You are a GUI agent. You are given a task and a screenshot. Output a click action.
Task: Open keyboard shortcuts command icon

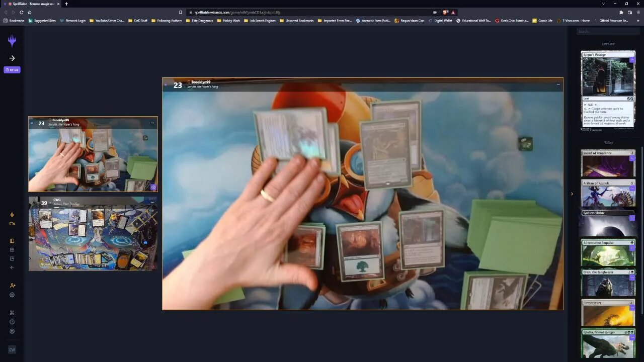pos(12,313)
